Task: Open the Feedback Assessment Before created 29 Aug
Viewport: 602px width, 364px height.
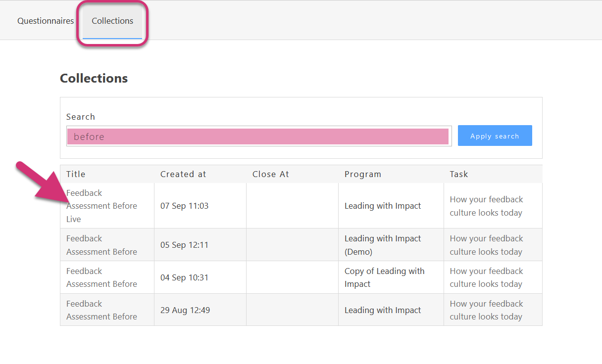Action: click(x=101, y=310)
